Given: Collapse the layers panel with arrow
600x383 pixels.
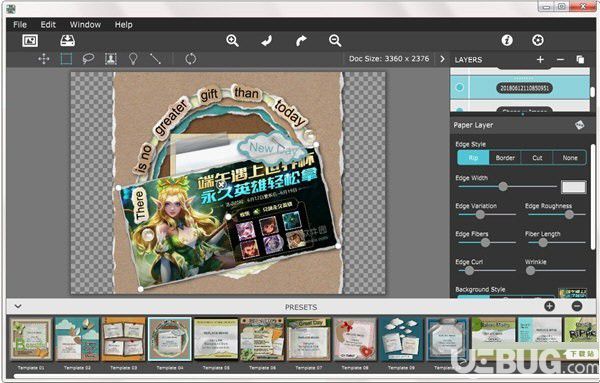Looking at the screenshot, I should click(x=442, y=59).
